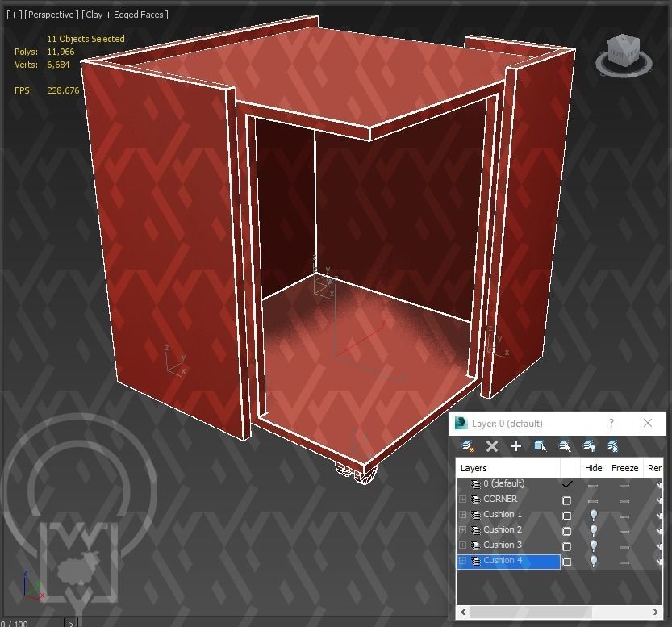Click the time slider next-frame arrow

(72, 624)
